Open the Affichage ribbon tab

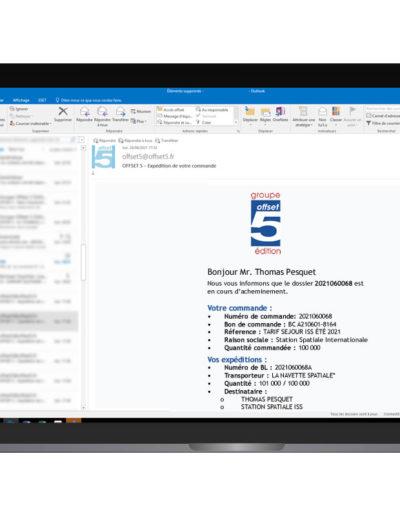[21, 100]
